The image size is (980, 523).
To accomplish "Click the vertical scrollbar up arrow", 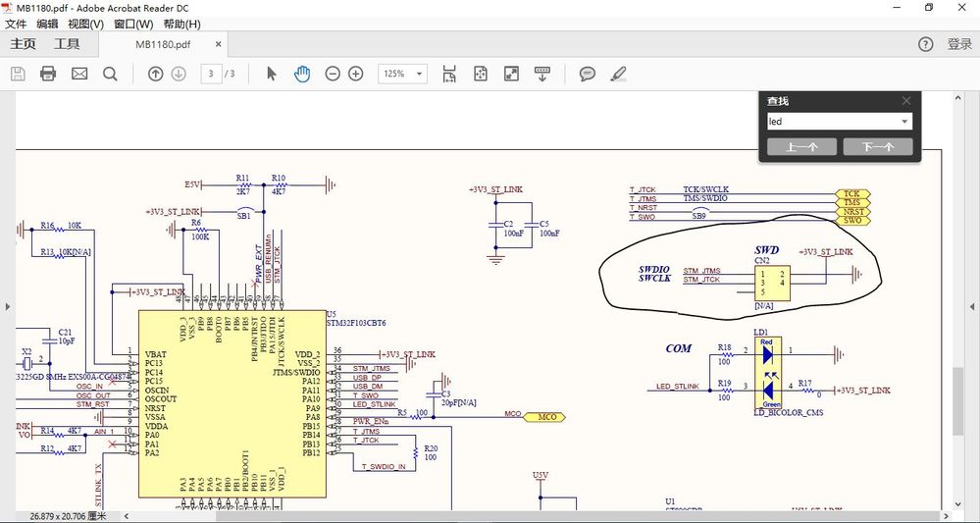I will 958,97.
